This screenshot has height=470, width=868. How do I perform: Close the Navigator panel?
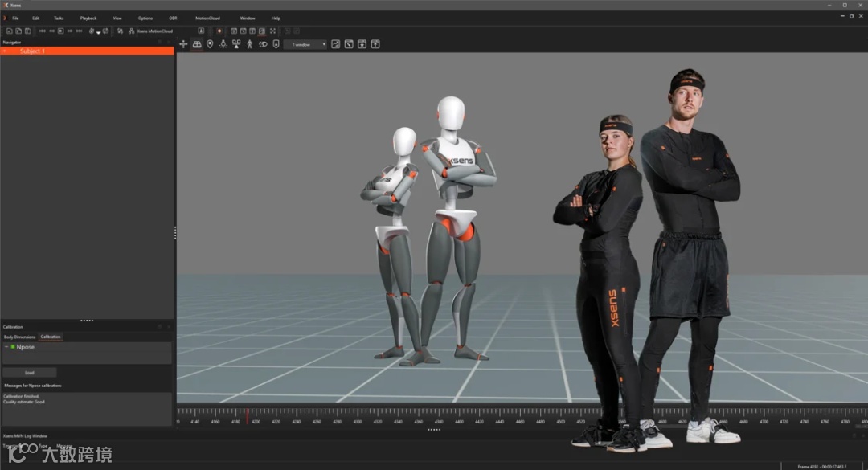[168, 42]
